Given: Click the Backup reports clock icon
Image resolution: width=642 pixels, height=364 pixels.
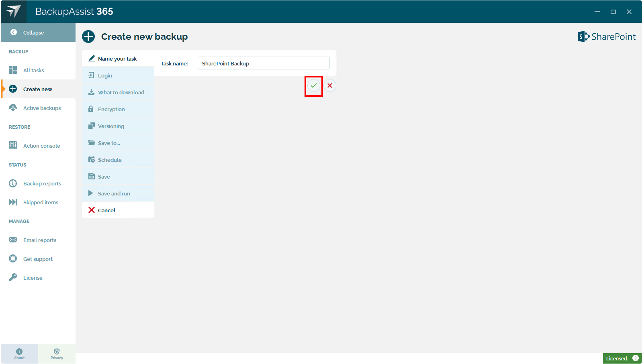Looking at the screenshot, I should 13,183.
